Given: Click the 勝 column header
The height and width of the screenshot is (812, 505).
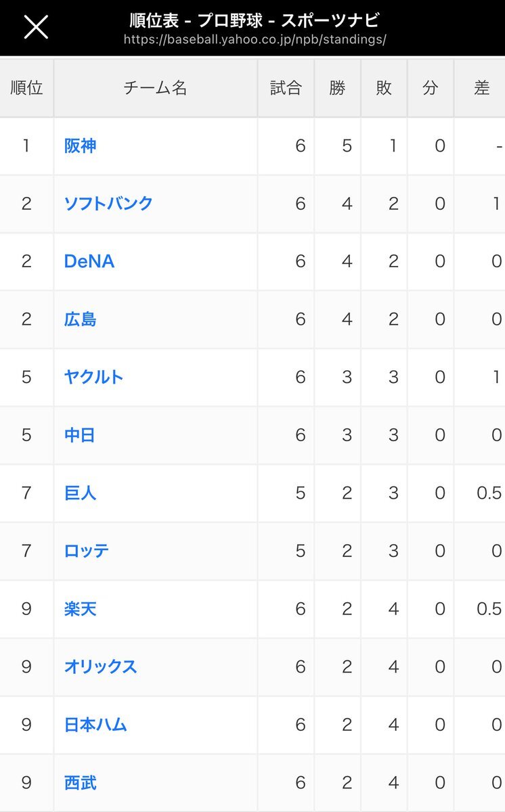Looking at the screenshot, I should coord(337,88).
